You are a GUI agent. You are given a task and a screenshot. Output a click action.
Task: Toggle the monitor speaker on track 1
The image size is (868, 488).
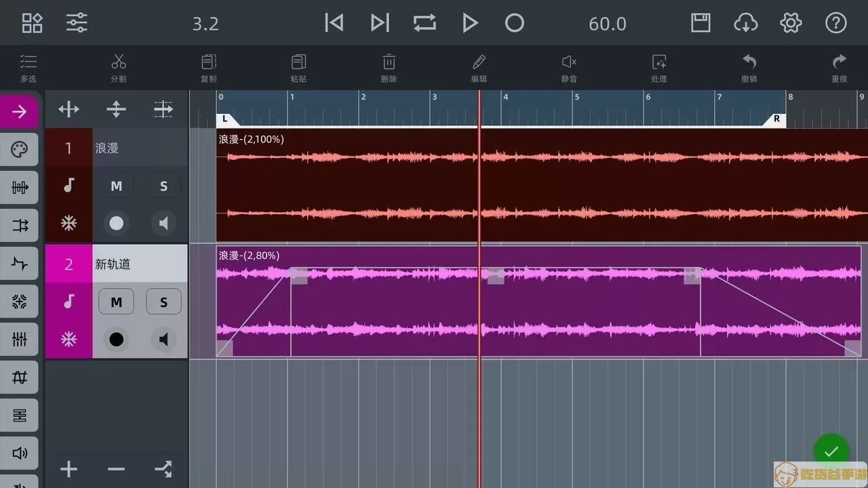tap(163, 223)
